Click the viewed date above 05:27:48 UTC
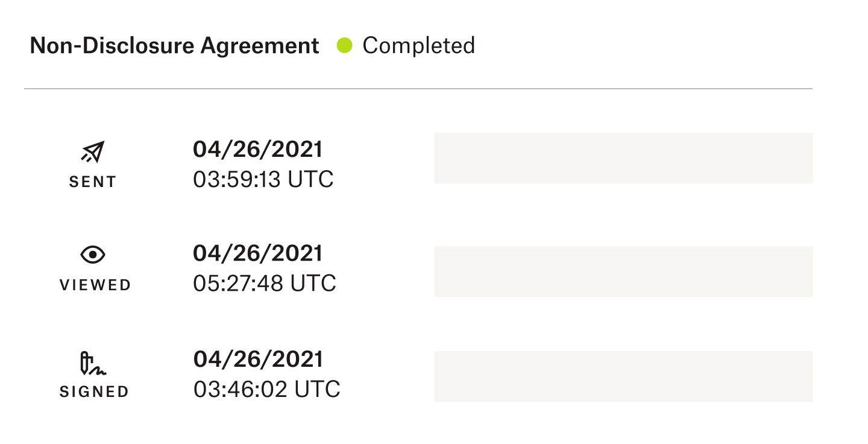The image size is (868, 444). point(257,253)
